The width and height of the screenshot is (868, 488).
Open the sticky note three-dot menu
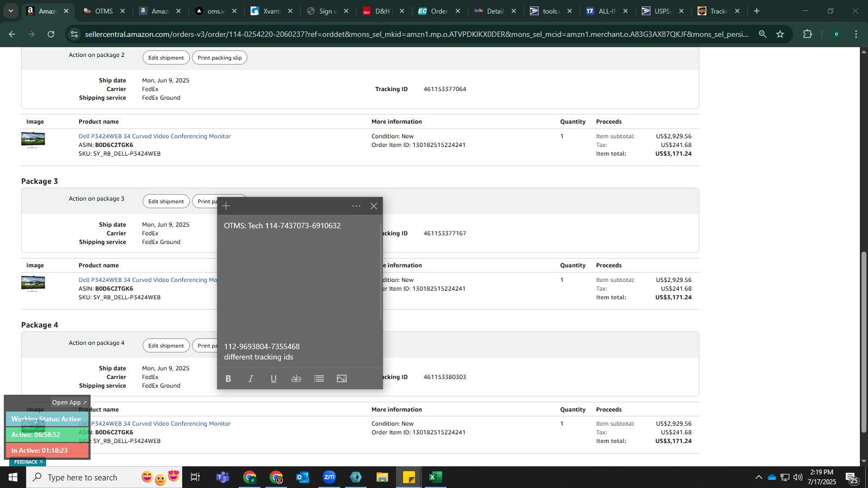(x=356, y=206)
